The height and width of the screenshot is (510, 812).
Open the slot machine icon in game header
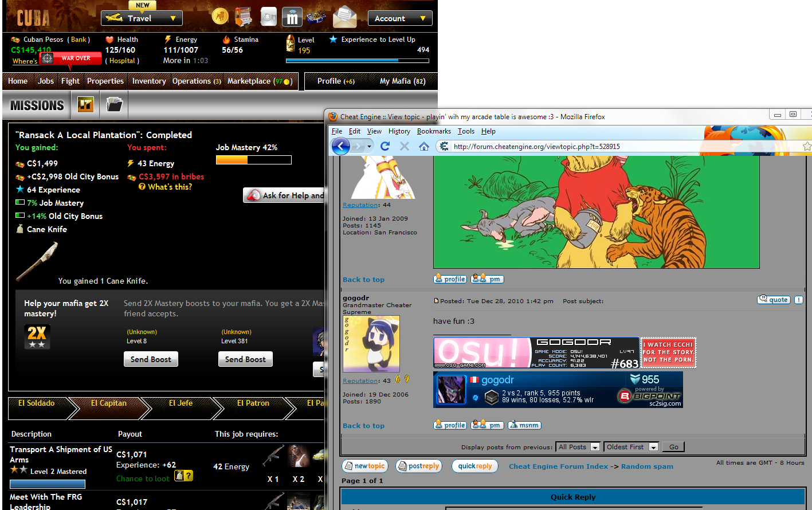pos(244,17)
